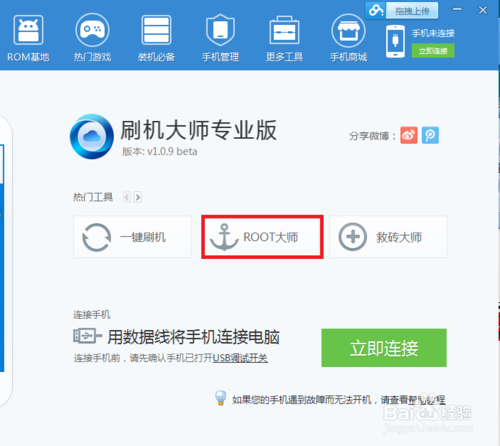Screen dimensions: 500x446
Task: Share to Sina Weibo icon
Action: [x=409, y=135]
